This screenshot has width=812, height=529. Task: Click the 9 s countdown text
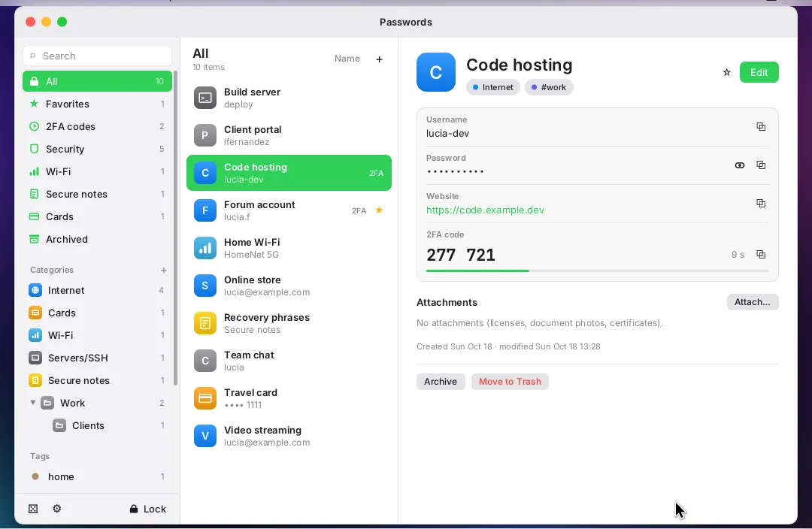point(738,255)
